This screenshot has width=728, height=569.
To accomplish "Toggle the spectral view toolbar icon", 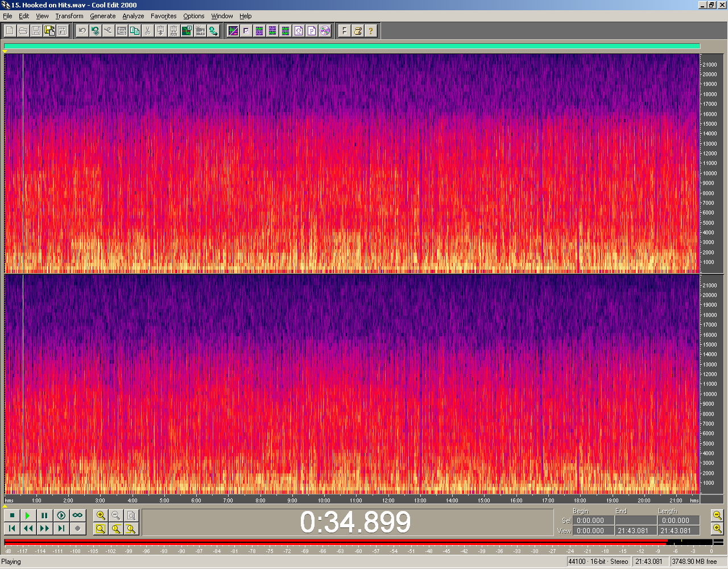I will [x=233, y=31].
